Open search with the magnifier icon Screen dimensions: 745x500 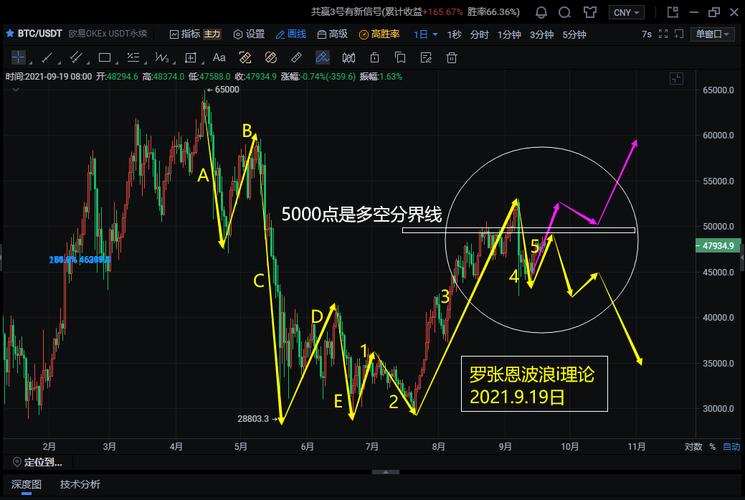click(566, 13)
